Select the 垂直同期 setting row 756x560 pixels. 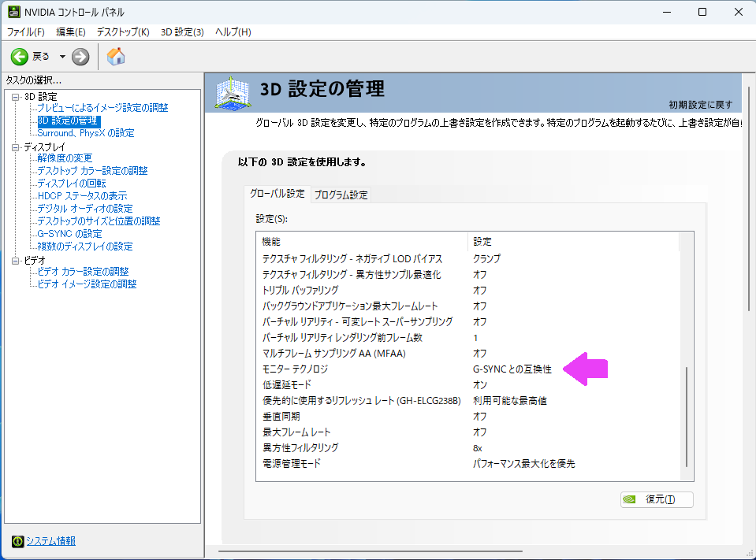(x=467, y=417)
